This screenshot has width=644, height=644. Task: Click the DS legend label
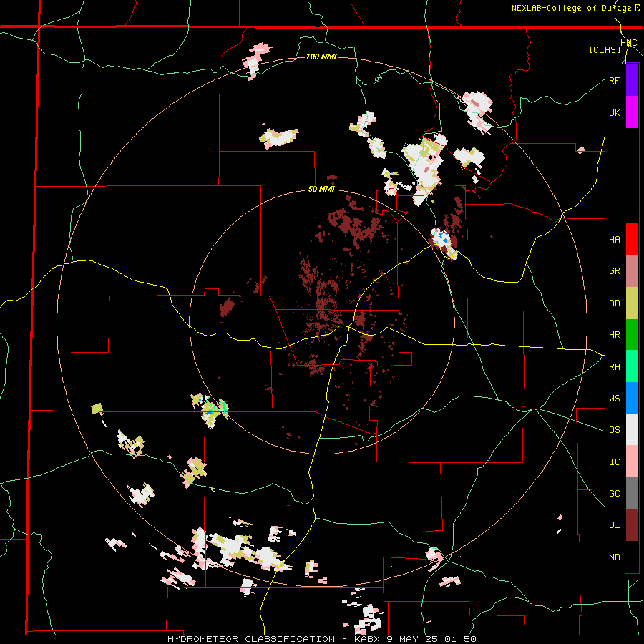[614, 430]
